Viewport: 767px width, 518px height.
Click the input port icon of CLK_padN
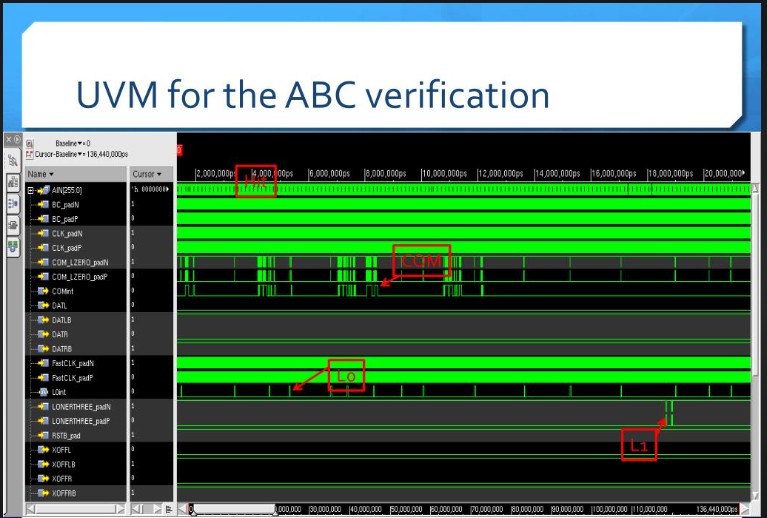[44, 233]
